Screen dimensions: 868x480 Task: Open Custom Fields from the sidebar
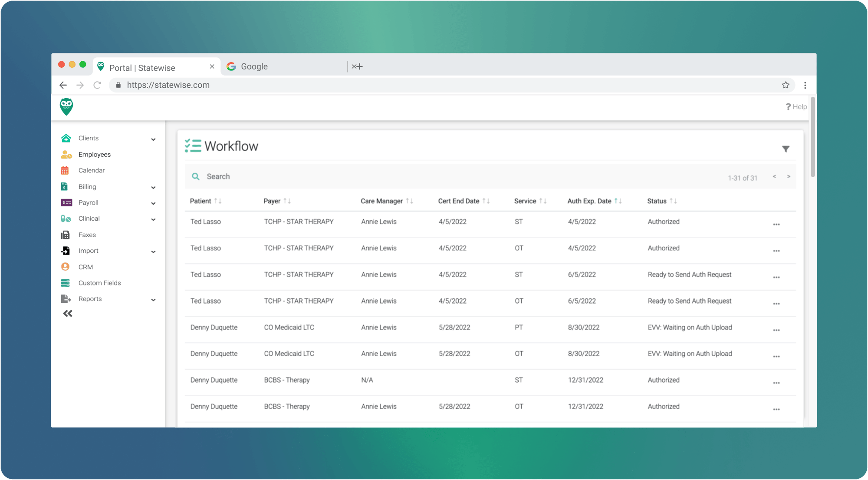99,283
